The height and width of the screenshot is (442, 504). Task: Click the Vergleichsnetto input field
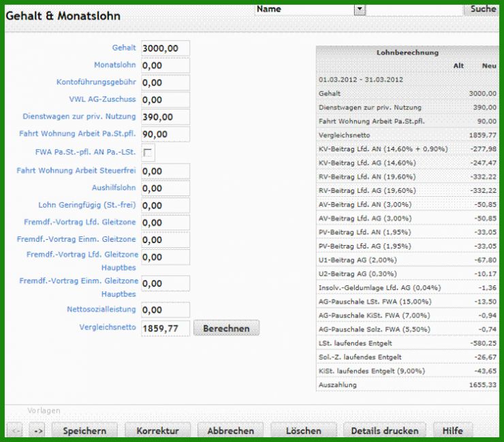coord(166,328)
